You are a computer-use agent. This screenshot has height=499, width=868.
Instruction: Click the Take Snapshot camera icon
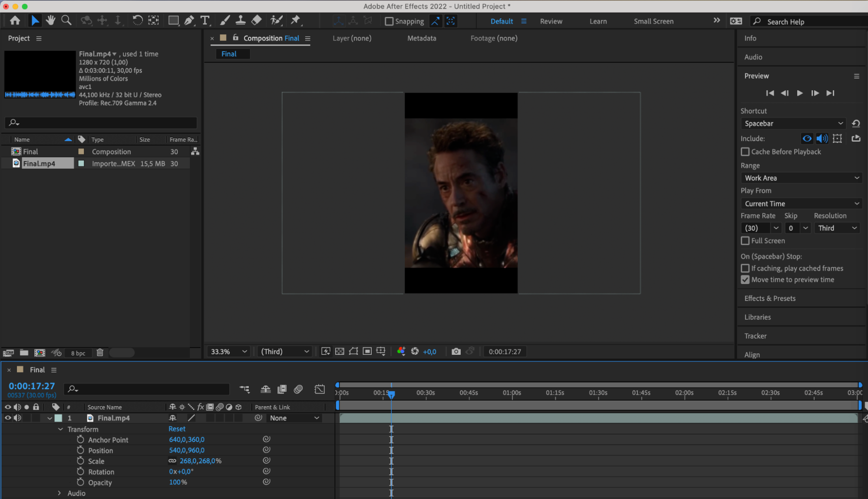tap(455, 351)
